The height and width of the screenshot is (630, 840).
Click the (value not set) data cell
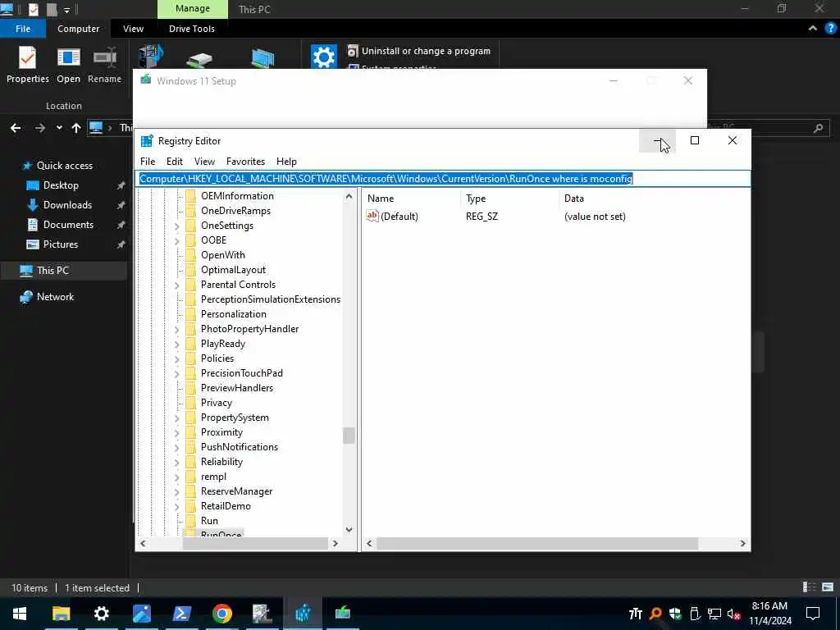tap(595, 217)
